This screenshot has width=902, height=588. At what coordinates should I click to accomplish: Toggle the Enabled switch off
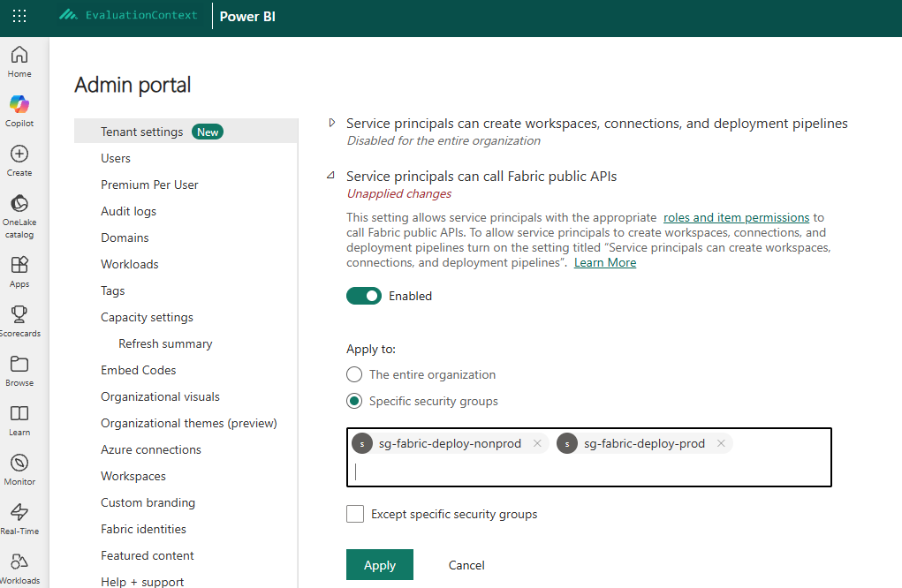click(x=364, y=296)
